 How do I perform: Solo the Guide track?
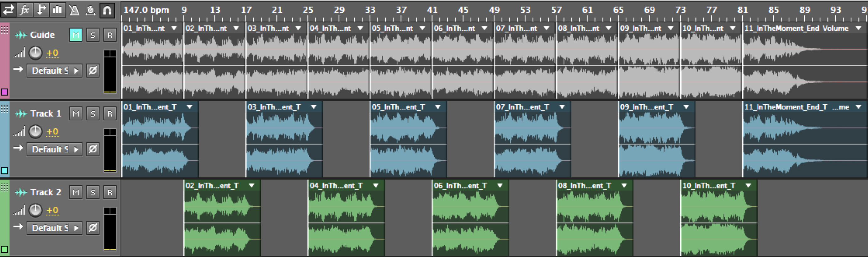click(x=93, y=35)
